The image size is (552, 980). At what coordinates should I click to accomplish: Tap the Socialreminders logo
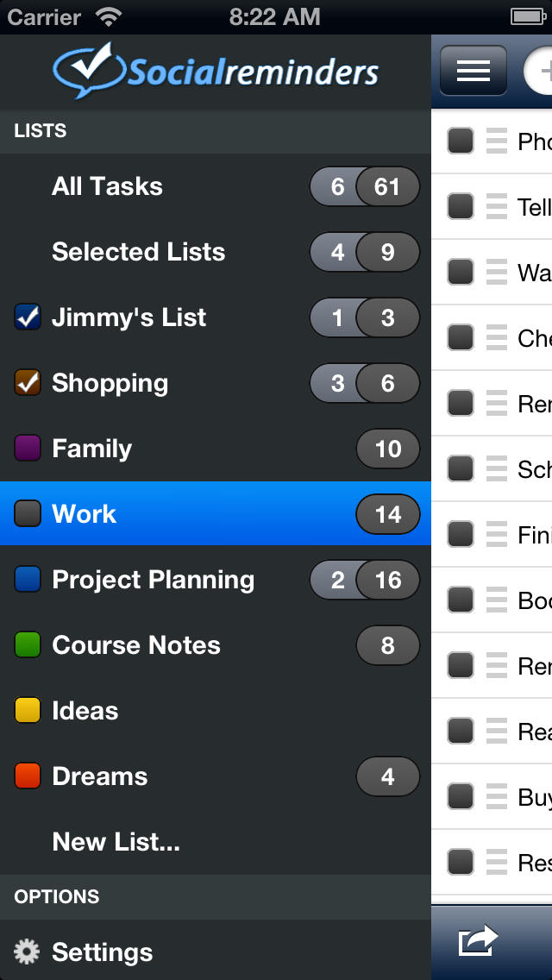(x=216, y=72)
